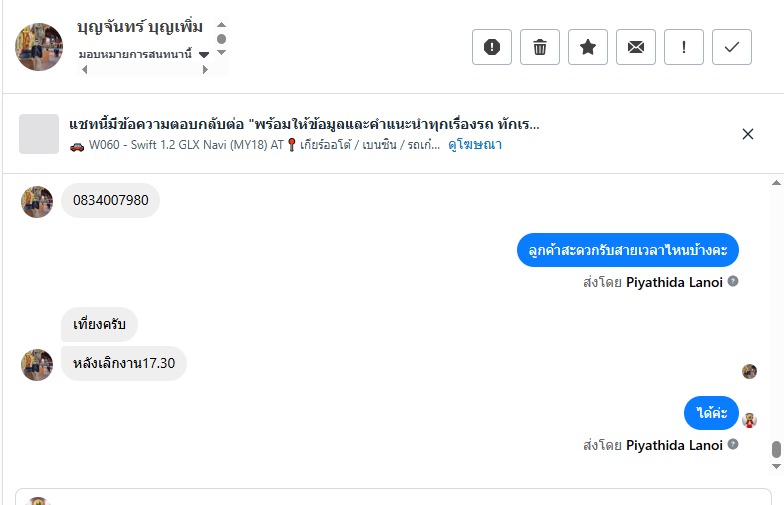Click the spam alert circle icon
The height and width of the screenshot is (505, 784).
tap(492, 47)
